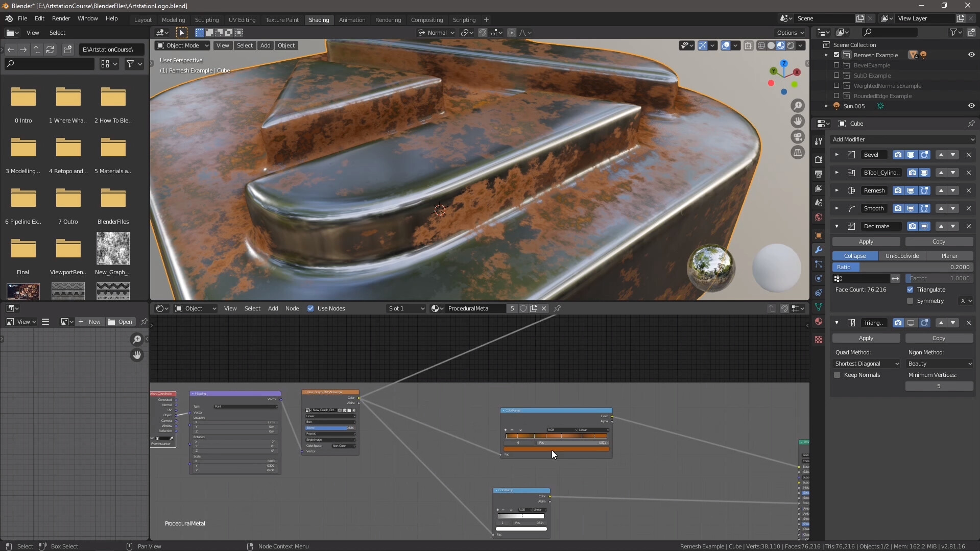Switch to the Texture Paint workspace tab
Screen dimensions: 980x551
click(282, 19)
